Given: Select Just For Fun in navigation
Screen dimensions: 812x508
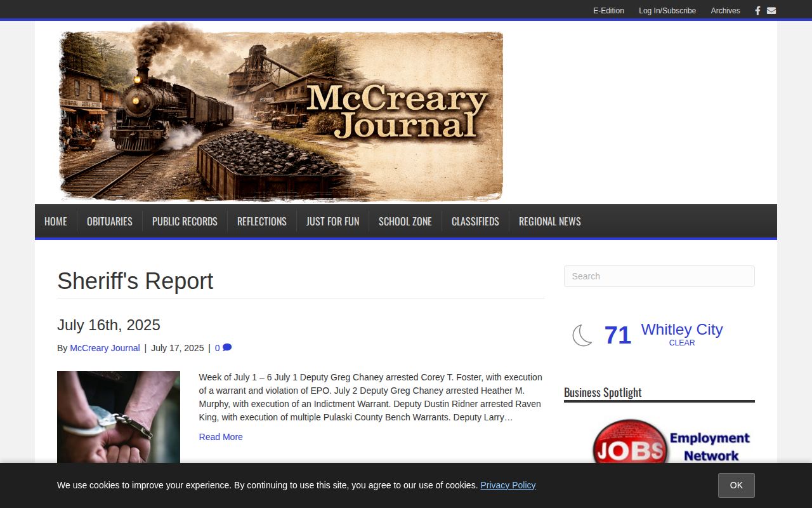Looking at the screenshot, I should click(332, 221).
